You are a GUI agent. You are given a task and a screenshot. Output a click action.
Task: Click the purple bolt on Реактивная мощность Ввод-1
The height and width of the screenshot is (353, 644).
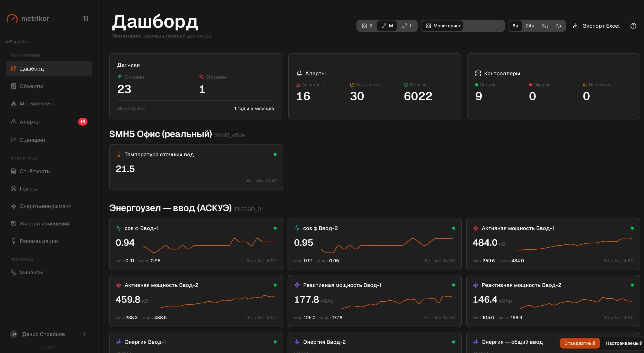pyautogui.click(x=297, y=285)
